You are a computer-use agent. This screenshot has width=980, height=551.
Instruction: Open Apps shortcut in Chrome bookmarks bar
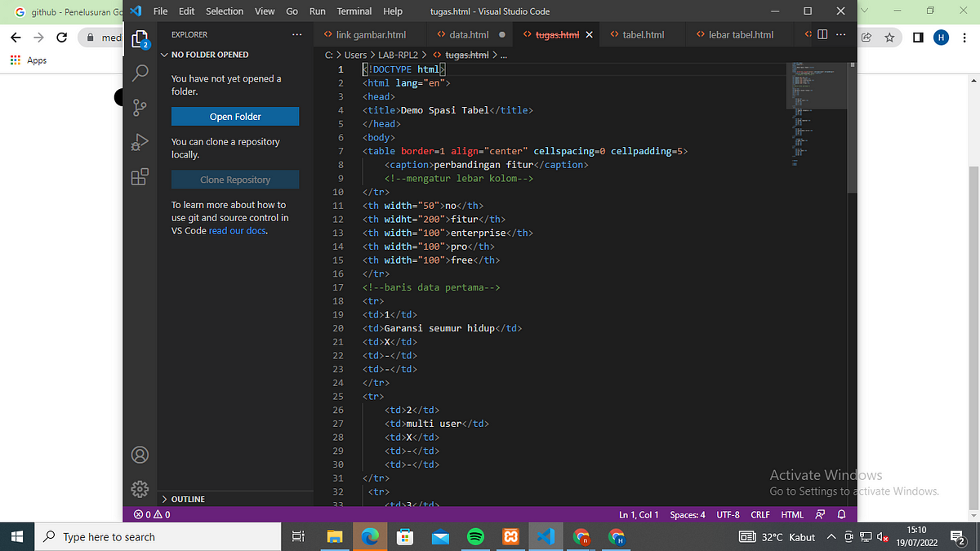[x=29, y=60]
